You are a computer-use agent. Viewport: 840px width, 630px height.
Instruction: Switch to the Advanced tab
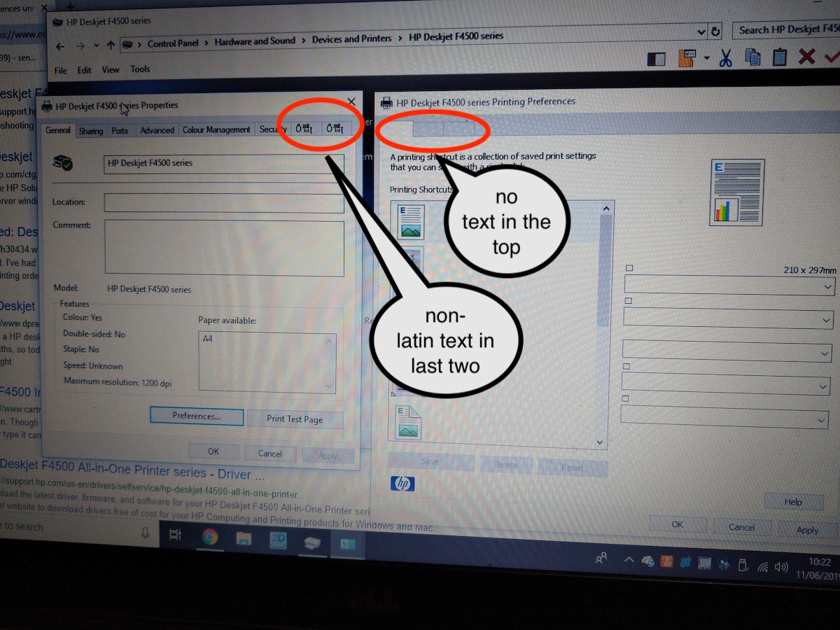[x=157, y=130]
